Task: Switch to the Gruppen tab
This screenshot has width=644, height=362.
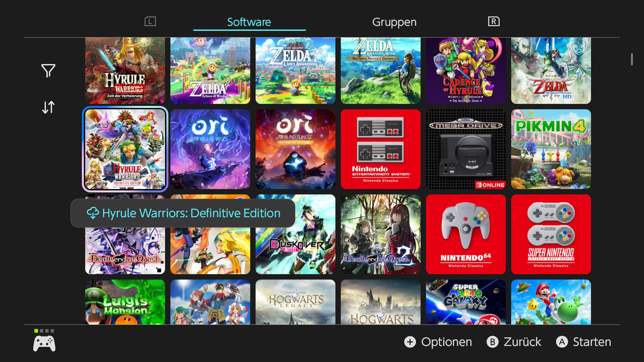Action: pos(394,22)
